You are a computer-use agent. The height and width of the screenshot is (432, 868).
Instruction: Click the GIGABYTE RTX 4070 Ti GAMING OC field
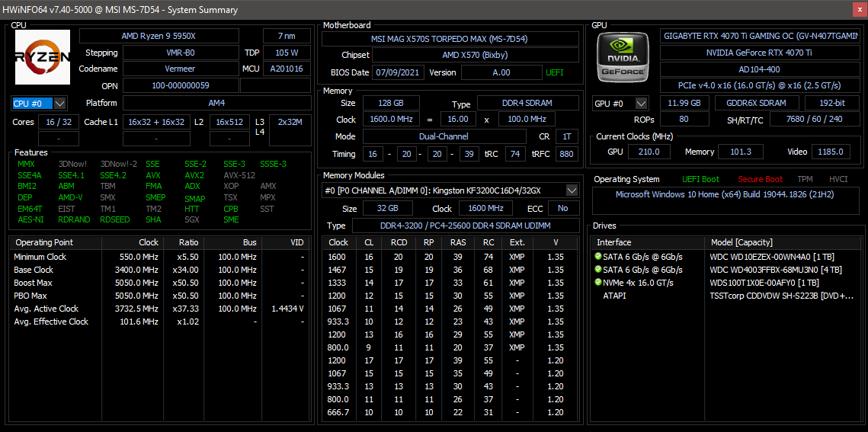tap(760, 36)
